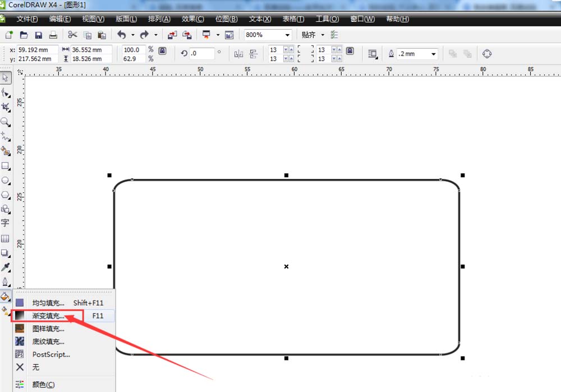Choose 渐变填充 from the fill flyout

pos(48,316)
